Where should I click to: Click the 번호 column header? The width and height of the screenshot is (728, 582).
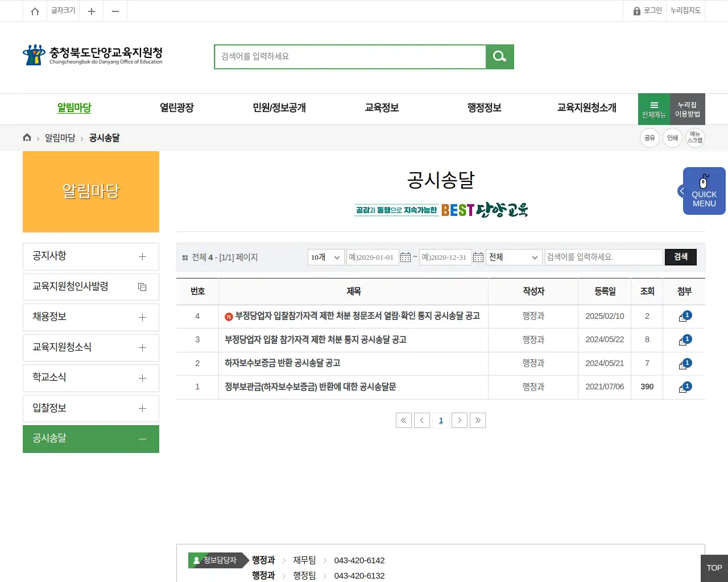pyautogui.click(x=197, y=292)
